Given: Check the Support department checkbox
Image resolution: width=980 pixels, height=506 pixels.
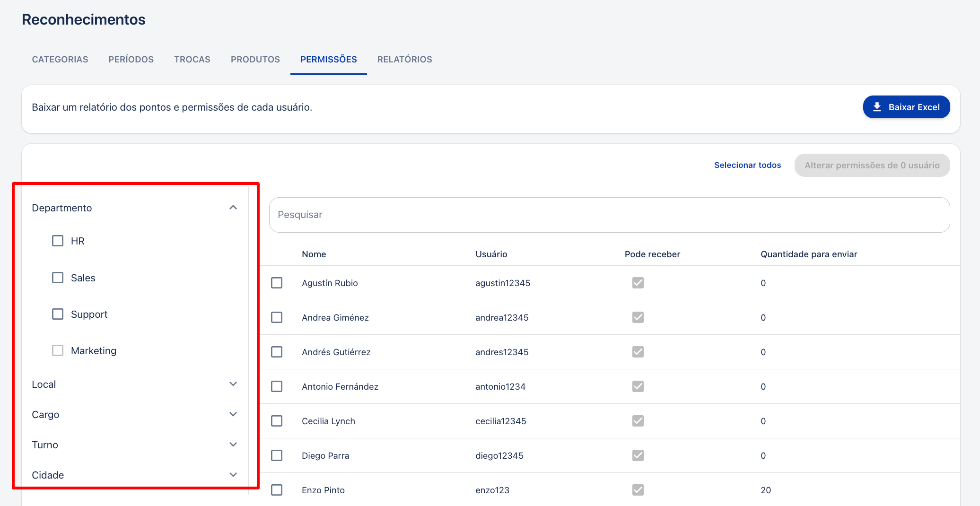Looking at the screenshot, I should click(x=58, y=314).
